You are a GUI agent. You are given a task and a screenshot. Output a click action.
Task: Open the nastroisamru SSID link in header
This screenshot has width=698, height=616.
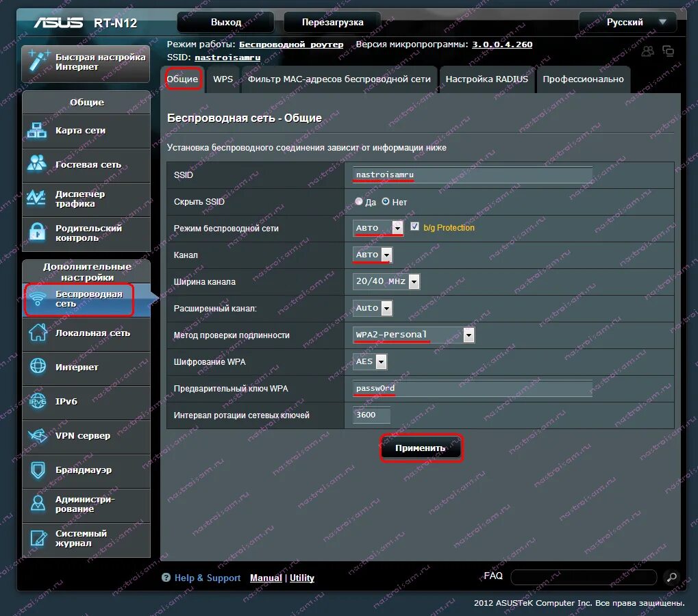(227, 57)
